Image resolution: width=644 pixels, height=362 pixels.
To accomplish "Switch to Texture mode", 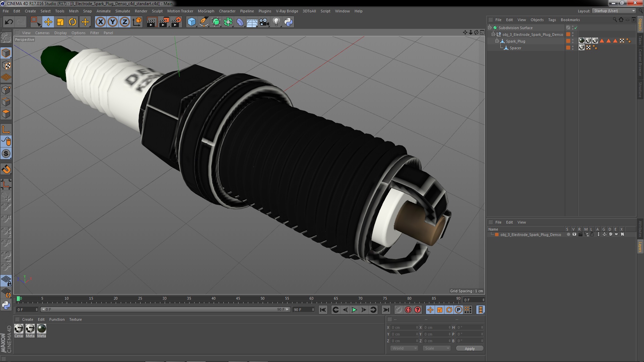I will (x=6, y=65).
